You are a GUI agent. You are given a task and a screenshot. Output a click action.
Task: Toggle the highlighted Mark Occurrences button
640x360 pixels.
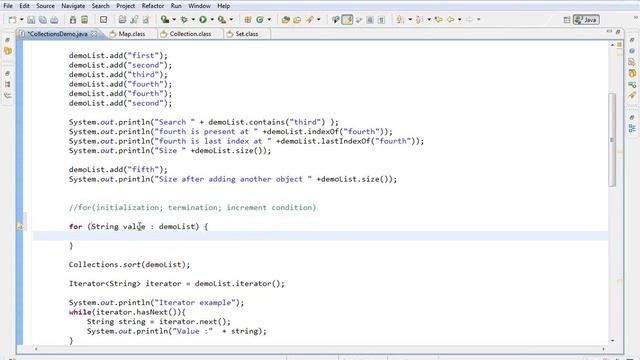pyautogui.click(x=347, y=20)
